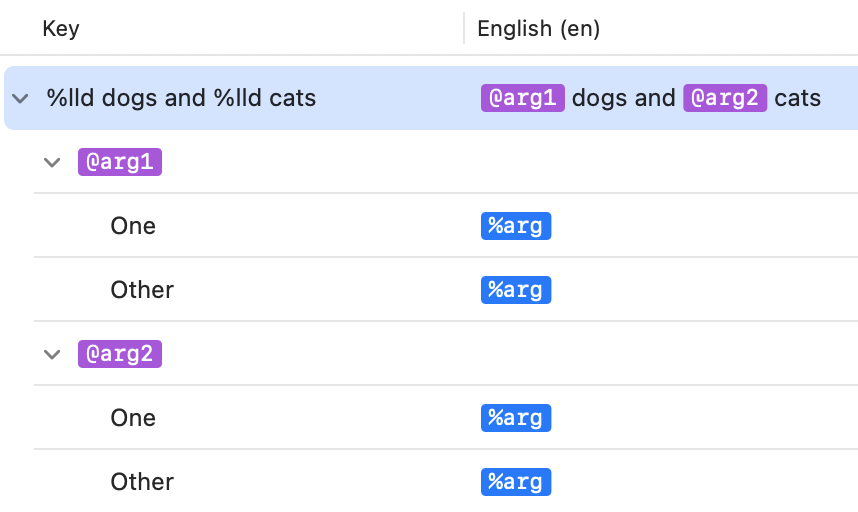Screen dimensions: 858x512
Task: Click the purple @arg2 token in the English translation
Action: [x=725, y=98]
